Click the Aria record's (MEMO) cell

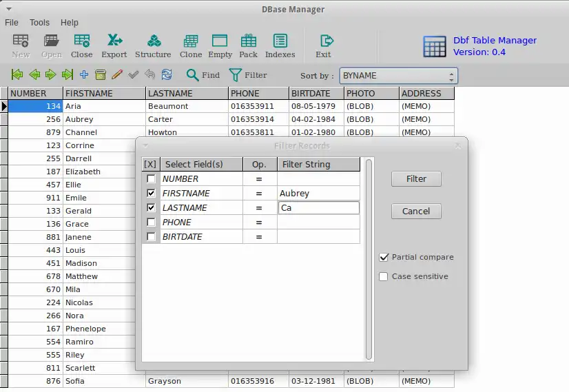click(x=426, y=106)
